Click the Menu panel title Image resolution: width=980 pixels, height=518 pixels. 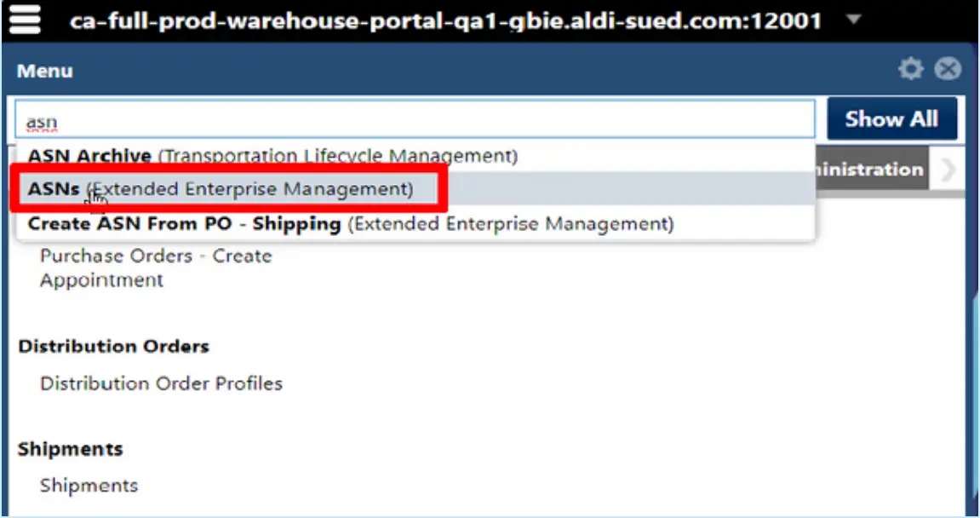point(43,71)
